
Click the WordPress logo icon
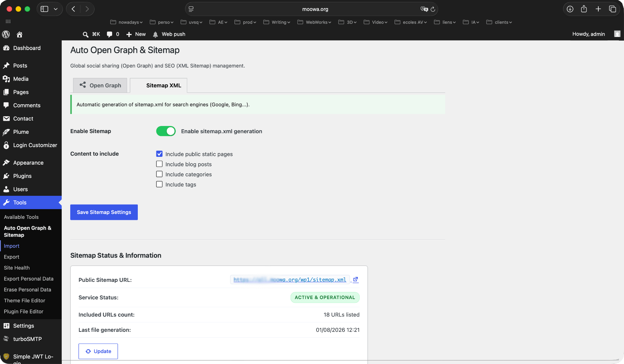6,34
